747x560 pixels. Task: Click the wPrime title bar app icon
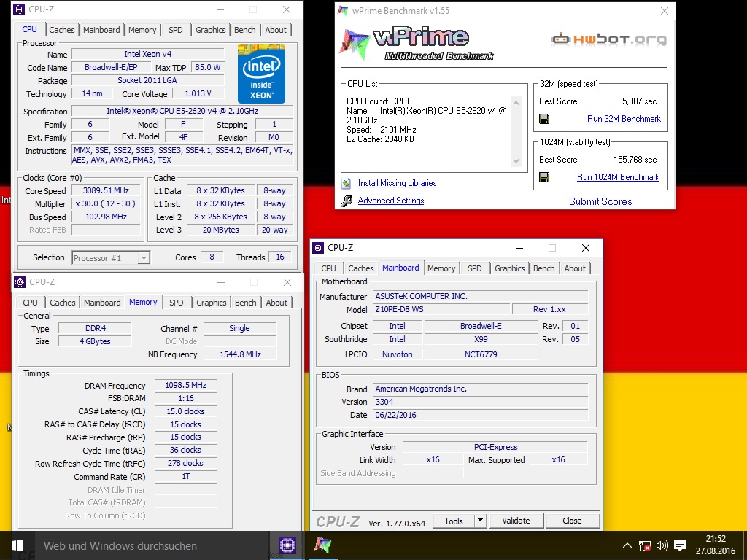tap(343, 10)
